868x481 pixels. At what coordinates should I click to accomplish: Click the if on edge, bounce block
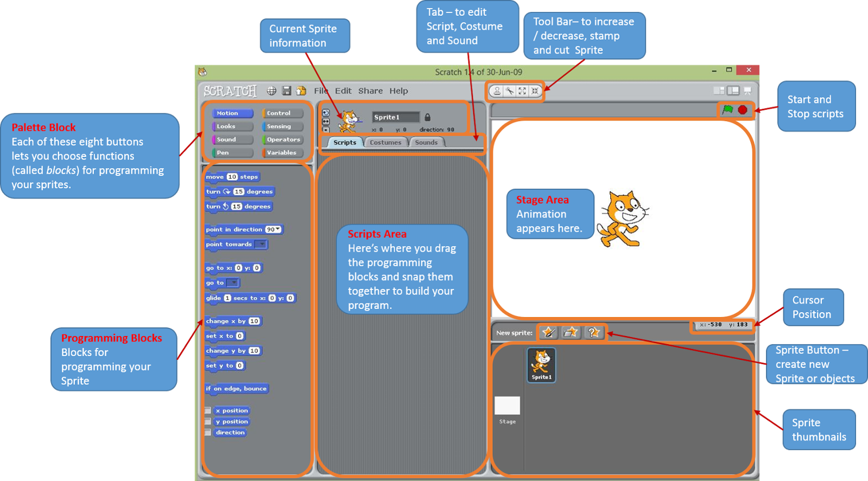click(x=237, y=388)
